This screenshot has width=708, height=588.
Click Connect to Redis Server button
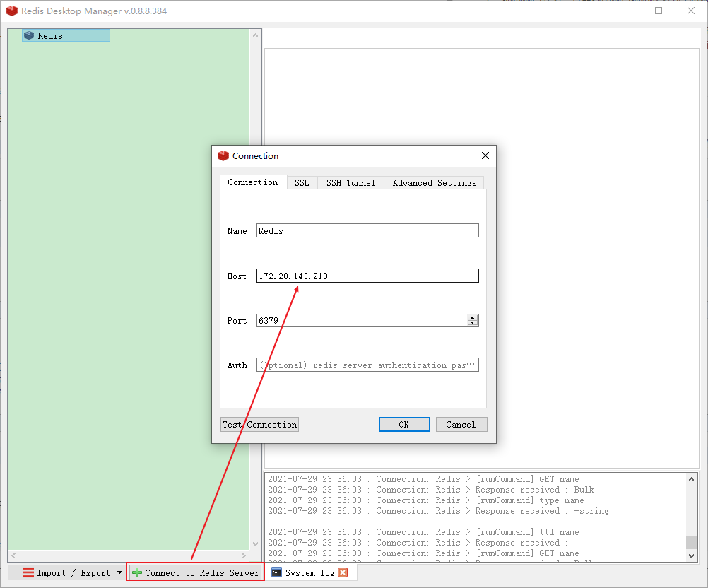click(x=195, y=572)
